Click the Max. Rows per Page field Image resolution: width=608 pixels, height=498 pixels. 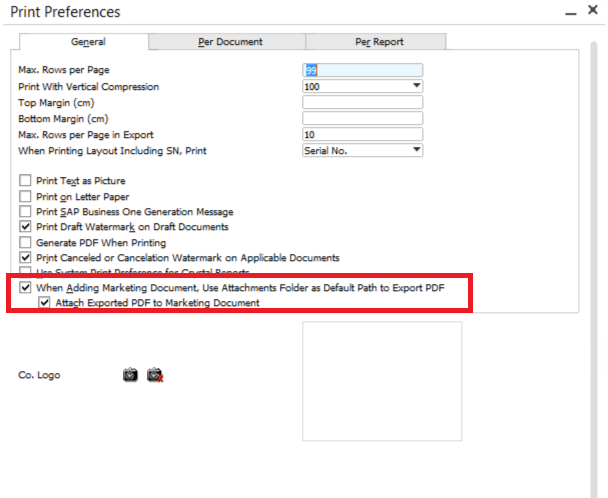362,70
